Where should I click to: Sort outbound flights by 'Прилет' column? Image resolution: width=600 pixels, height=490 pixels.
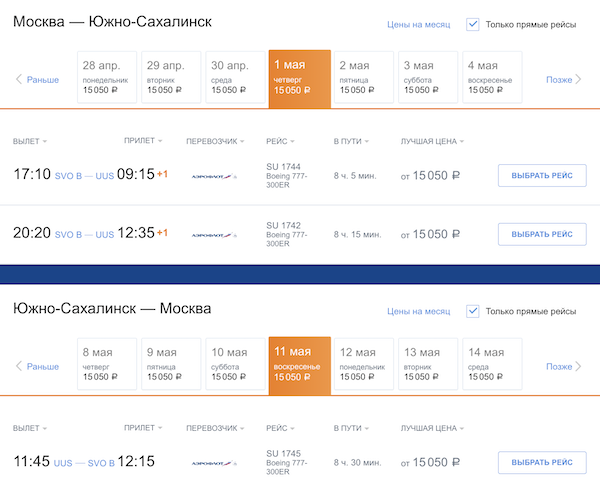point(143,141)
